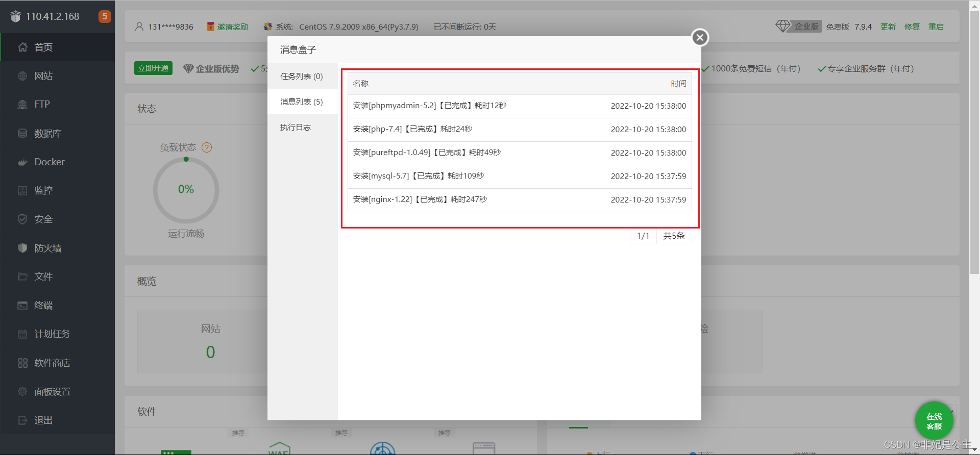The width and height of the screenshot is (980, 455).
Task: Open the 数据库 menu label
Action: click(x=48, y=133)
